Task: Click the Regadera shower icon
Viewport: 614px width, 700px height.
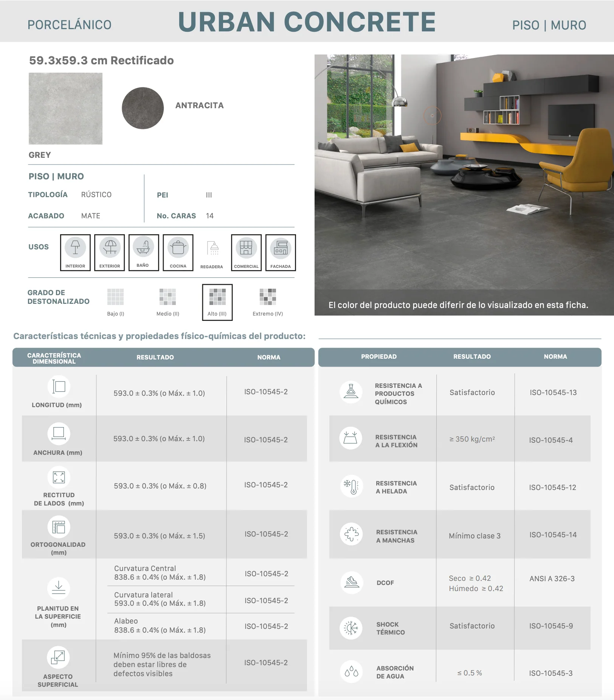Action: point(214,248)
